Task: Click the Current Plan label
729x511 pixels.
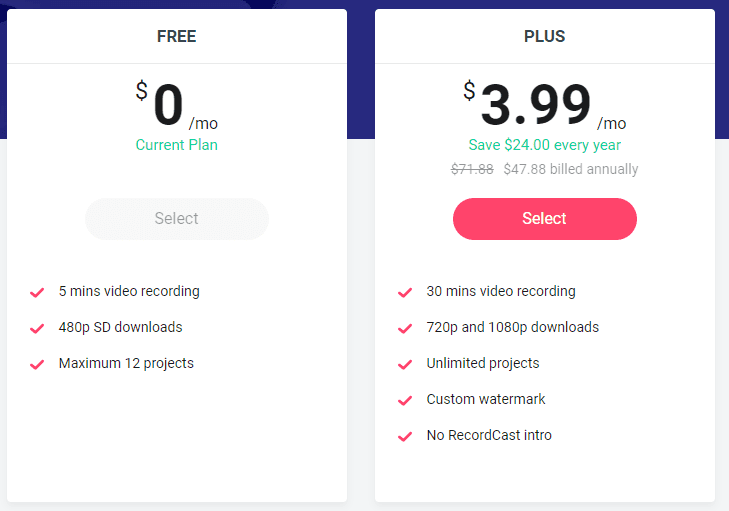Action: click(x=176, y=145)
